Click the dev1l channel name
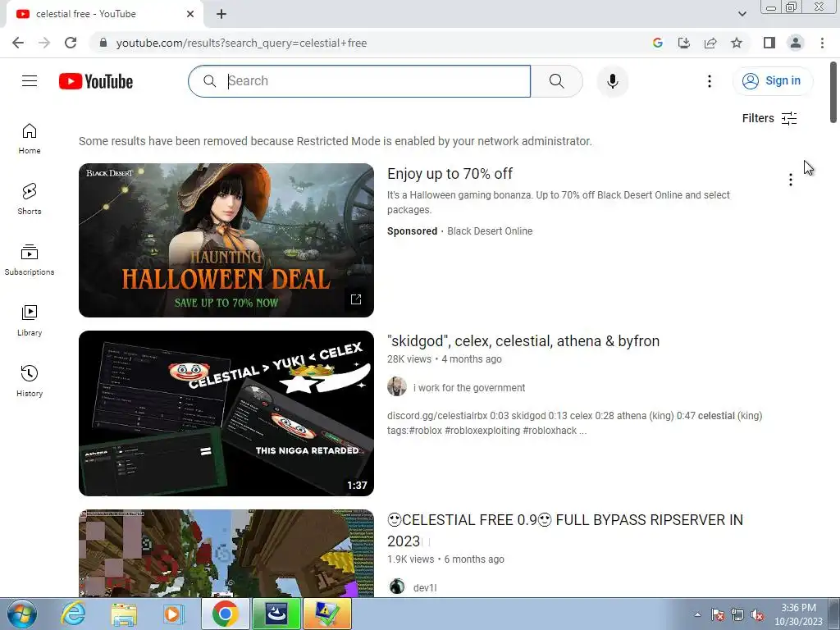The width and height of the screenshot is (840, 630). [425, 587]
